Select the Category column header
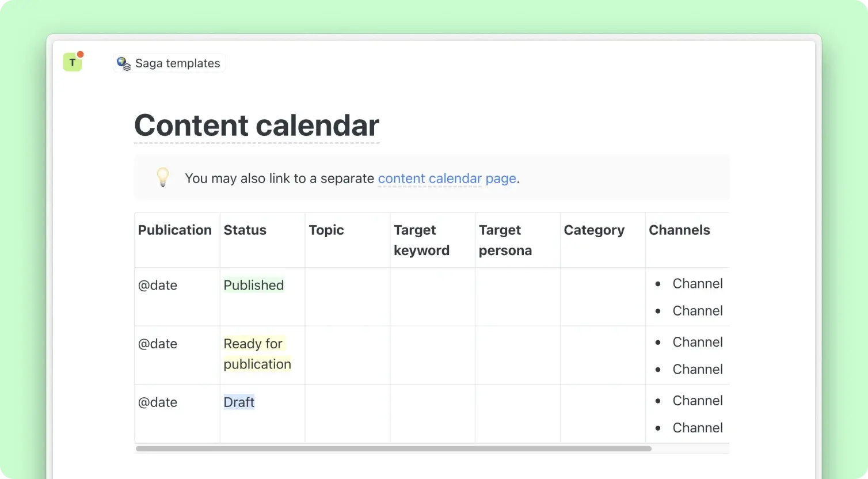Viewport: 868px width, 479px height. 594,230
